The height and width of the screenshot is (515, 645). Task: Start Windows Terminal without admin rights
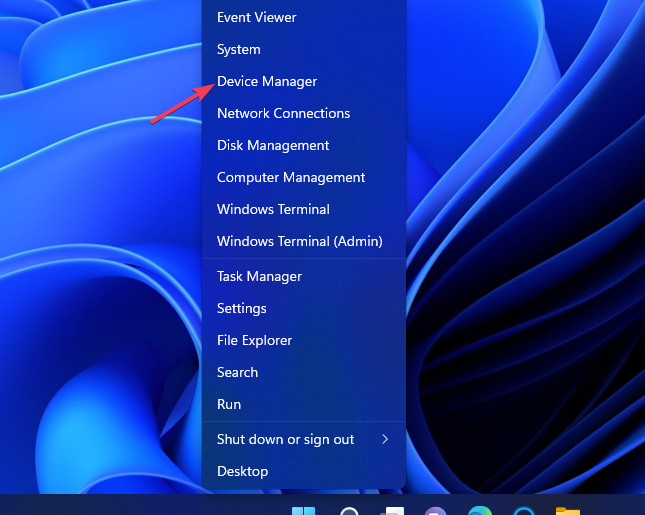tap(304, 209)
